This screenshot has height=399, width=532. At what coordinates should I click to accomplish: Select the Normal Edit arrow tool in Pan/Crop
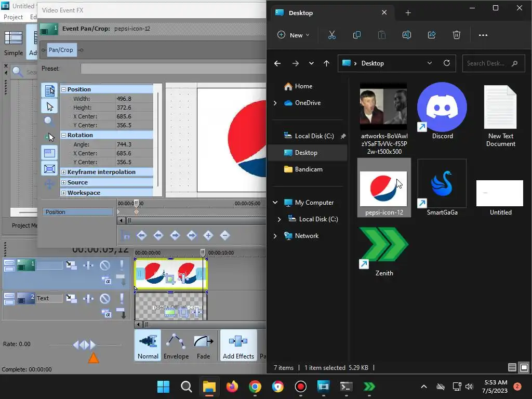pos(50,107)
